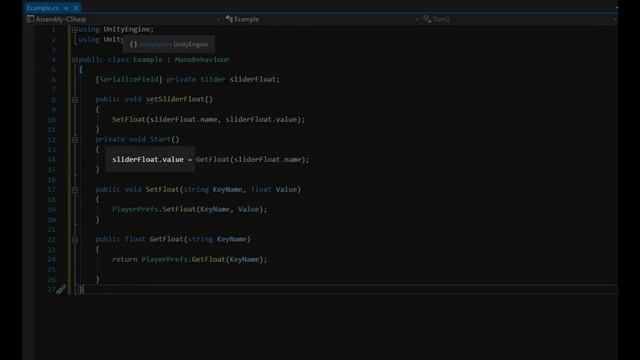The width and height of the screenshot is (640, 360).
Task: Open the Example class navigation dropdown
Action: click(x=321, y=19)
